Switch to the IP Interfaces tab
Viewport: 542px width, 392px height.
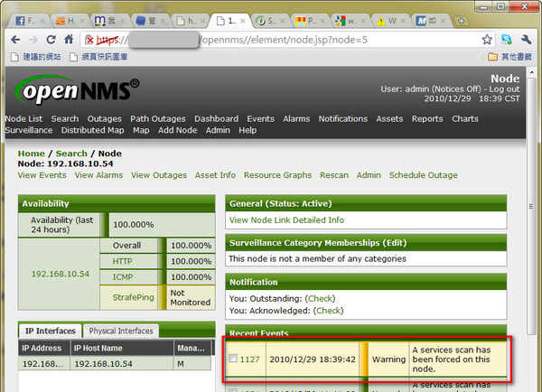[51, 331]
